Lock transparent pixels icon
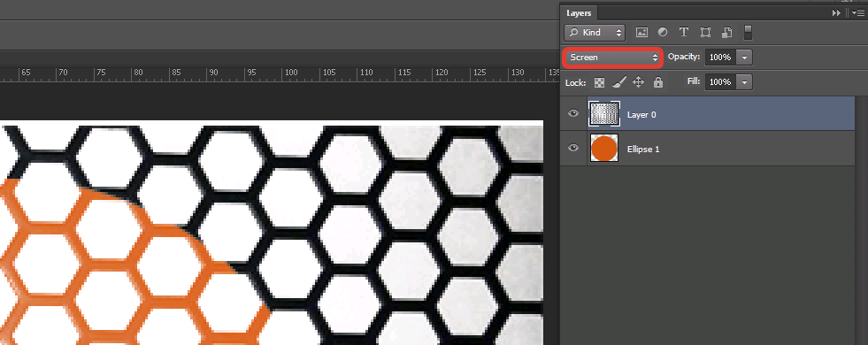The image size is (868, 345). [x=600, y=82]
